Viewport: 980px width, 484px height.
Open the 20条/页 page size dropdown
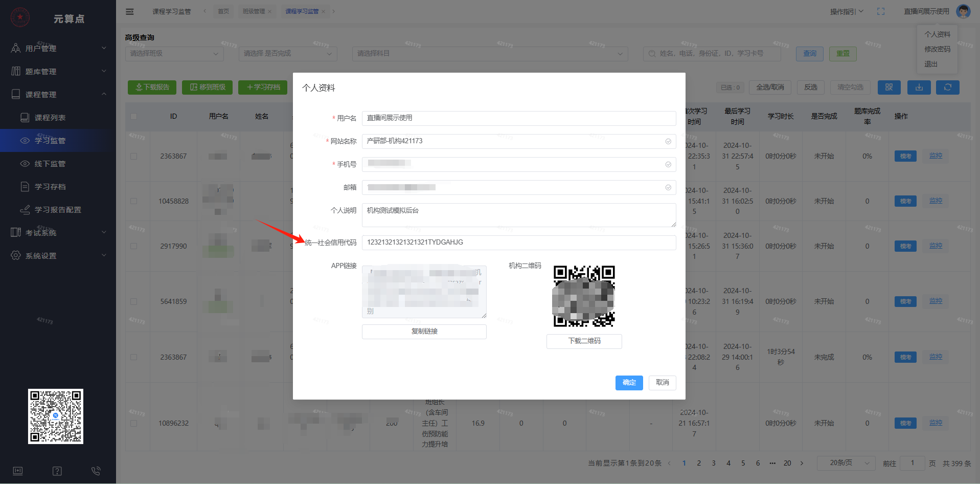tap(846, 463)
